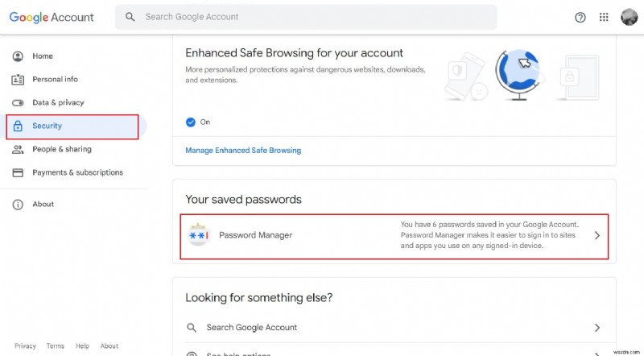Click the Security padlock icon

18,126
